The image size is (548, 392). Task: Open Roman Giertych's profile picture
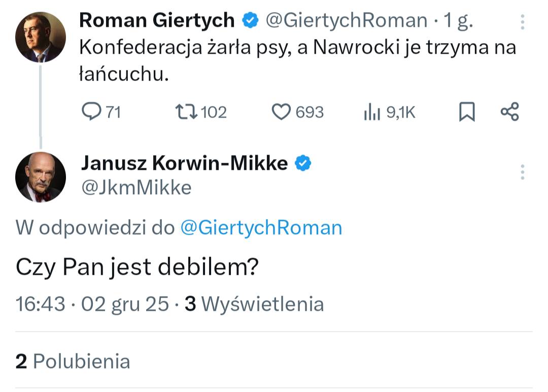(41, 37)
